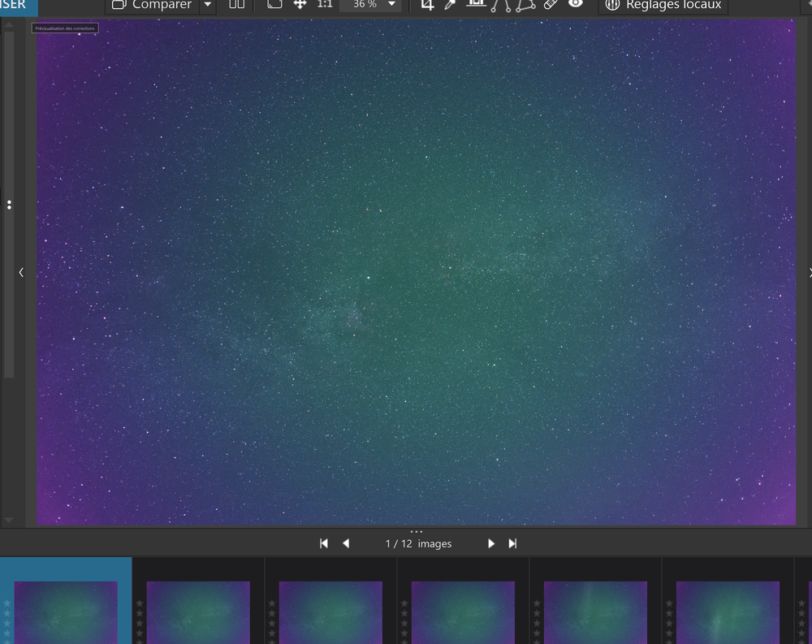Jump to the first image
Screen dimensions: 812x644
coord(324,543)
